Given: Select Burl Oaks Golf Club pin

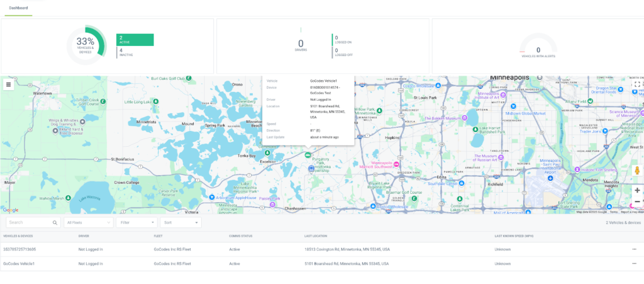Looking at the screenshot, I should point(187,77).
